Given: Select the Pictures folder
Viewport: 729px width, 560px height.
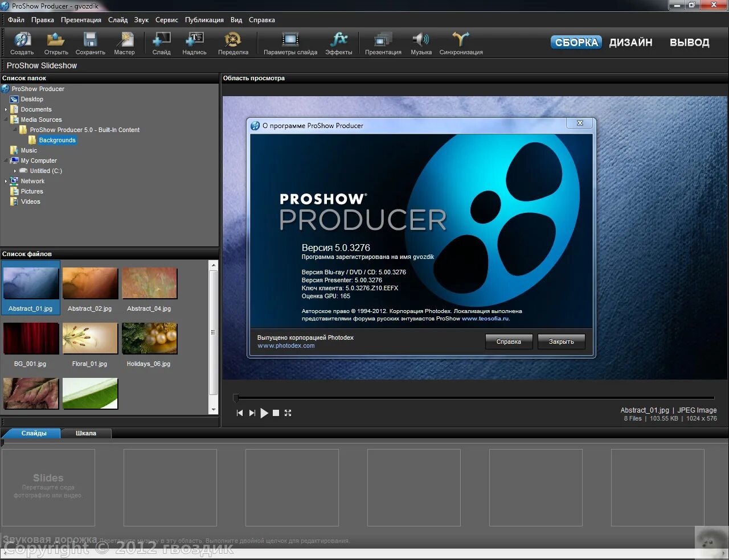Looking at the screenshot, I should (x=32, y=191).
